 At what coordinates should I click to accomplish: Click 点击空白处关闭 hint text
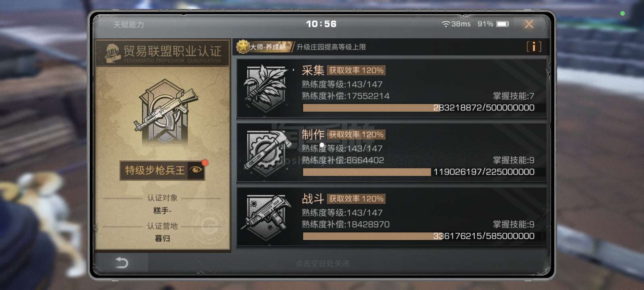point(322,263)
